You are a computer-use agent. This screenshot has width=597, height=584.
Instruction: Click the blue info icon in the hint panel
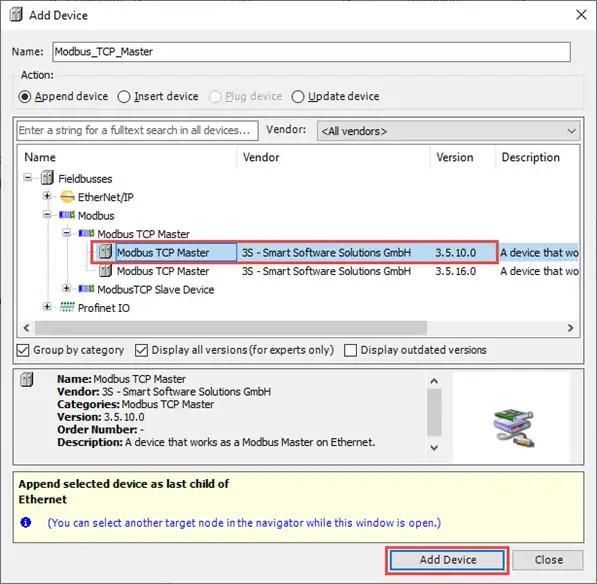(x=26, y=522)
